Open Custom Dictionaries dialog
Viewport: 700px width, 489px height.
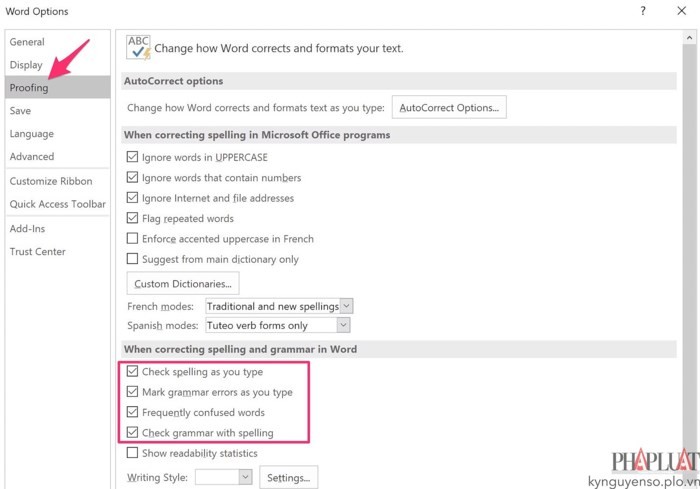183,284
